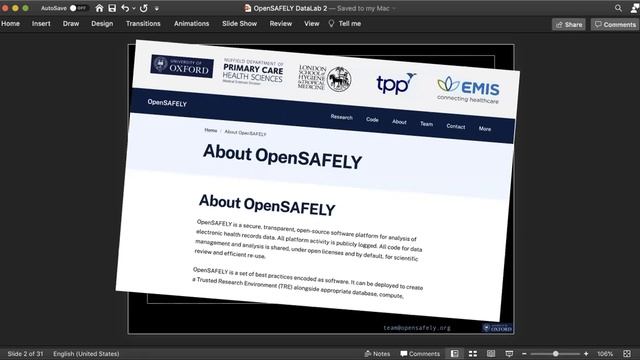This screenshot has width=640, height=360.
Task: Click Contact in the slide's navbar
Action: (456, 127)
